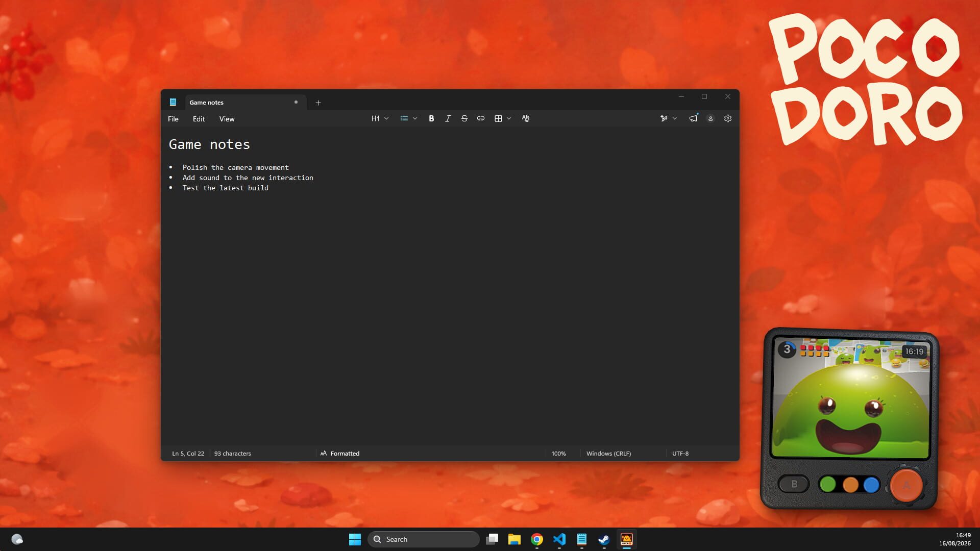Close the Game notes tab via its unsaved-changes dot
The height and width of the screenshot is (551, 980).
pyautogui.click(x=296, y=102)
